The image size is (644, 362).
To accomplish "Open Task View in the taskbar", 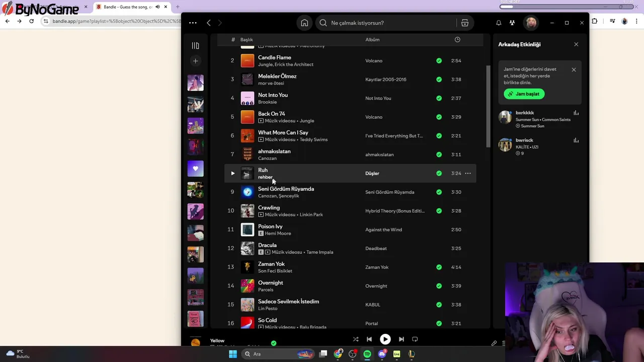I will pos(324,354).
